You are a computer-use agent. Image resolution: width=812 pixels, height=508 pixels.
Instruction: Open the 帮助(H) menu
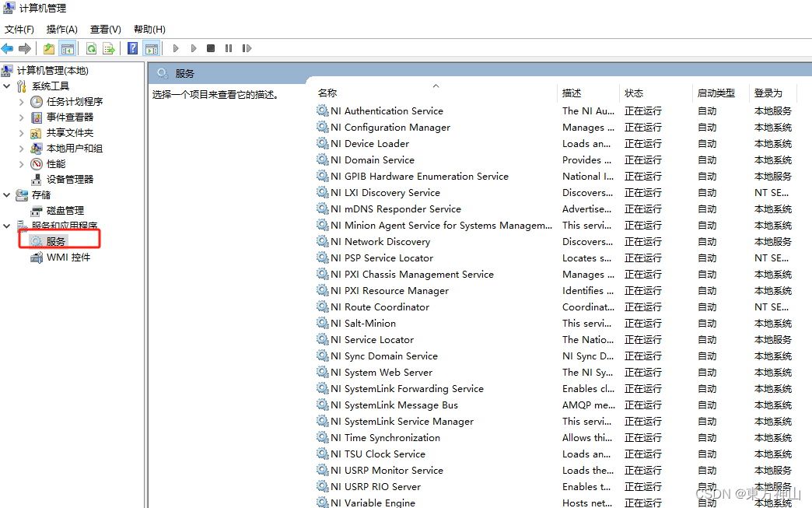149,29
